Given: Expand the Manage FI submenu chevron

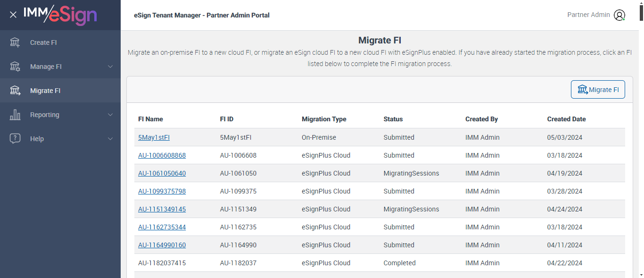Looking at the screenshot, I should coord(110,67).
